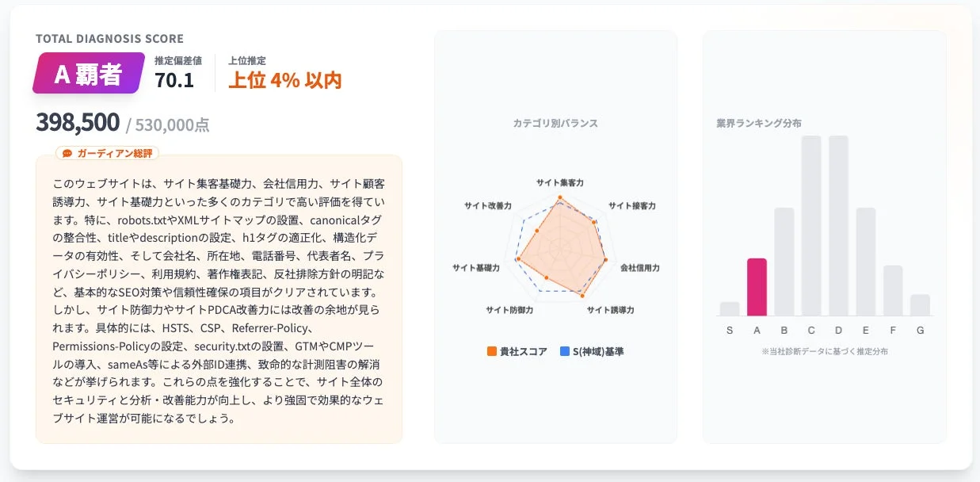Select the 会社信用力 data point on radar chart
This screenshot has height=482, width=980.
[x=605, y=258]
